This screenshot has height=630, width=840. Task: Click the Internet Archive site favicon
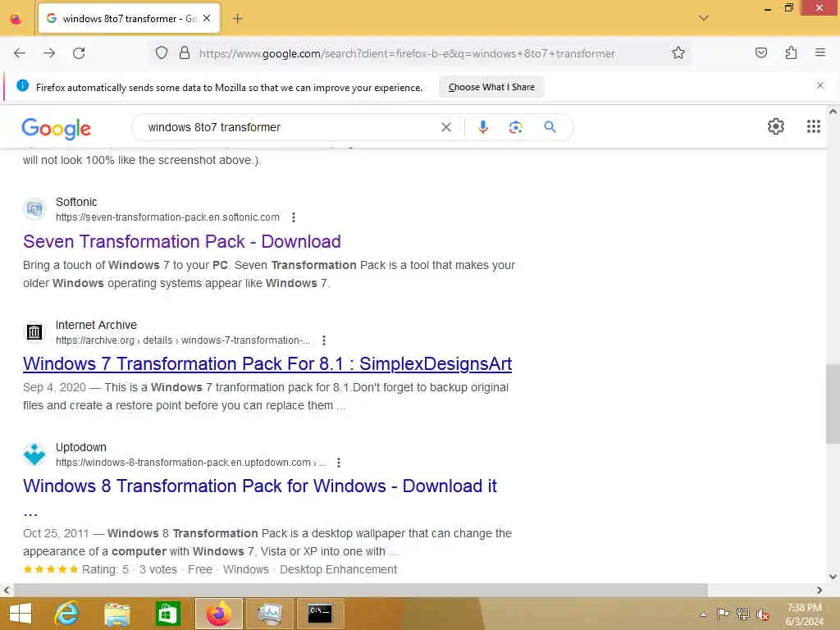click(34, 332)
